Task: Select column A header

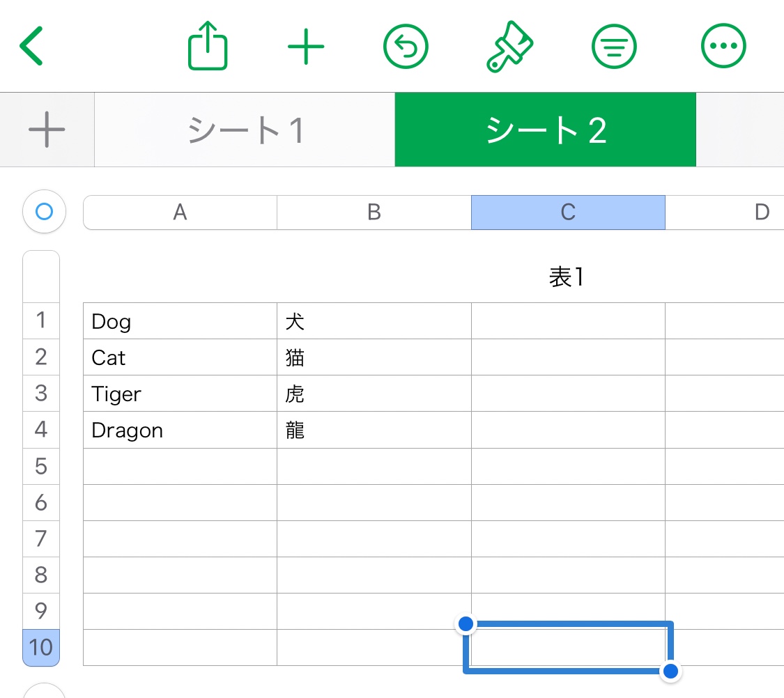Action: (x=180, y=212)
